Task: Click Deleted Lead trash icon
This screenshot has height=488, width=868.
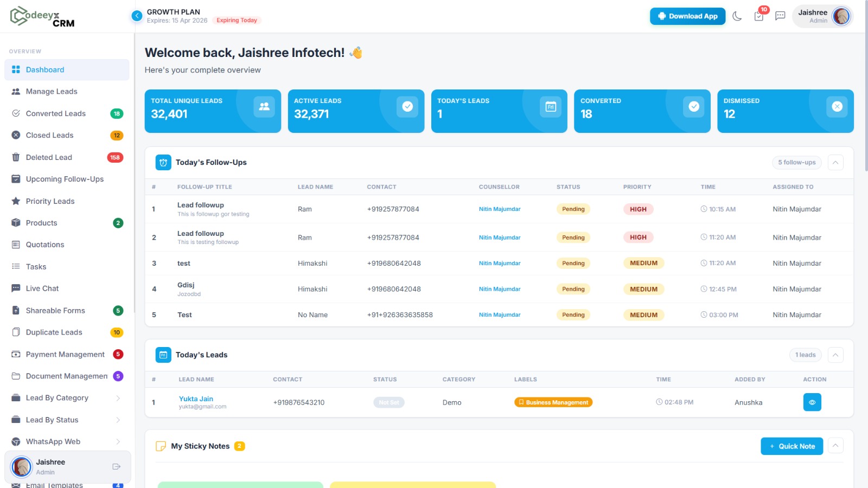Action: point(16,157)
